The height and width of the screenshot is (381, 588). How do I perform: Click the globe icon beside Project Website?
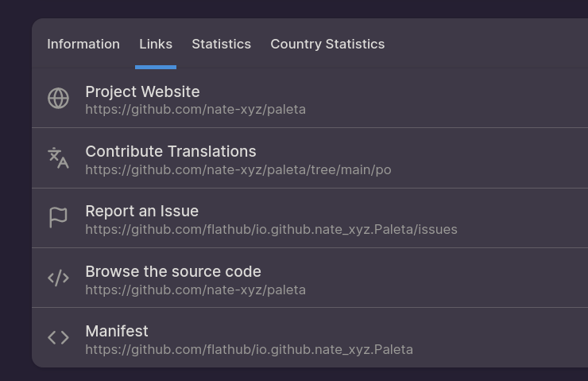(x=58, y=98)
